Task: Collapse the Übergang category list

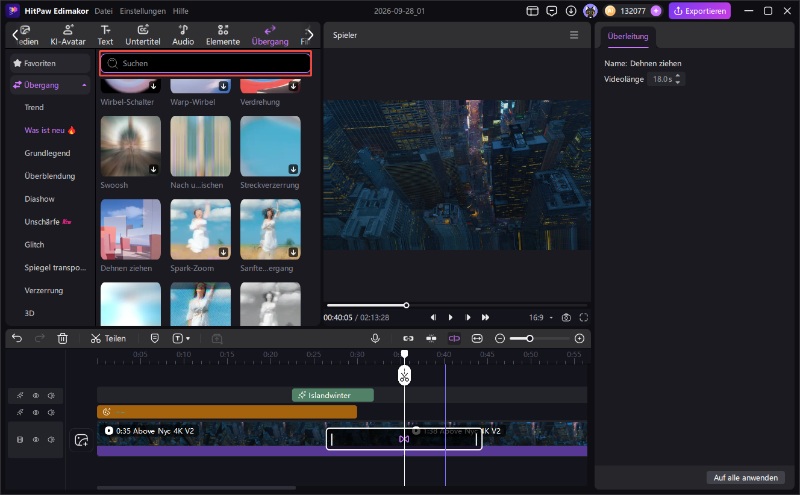Action: tap(84, 85)
